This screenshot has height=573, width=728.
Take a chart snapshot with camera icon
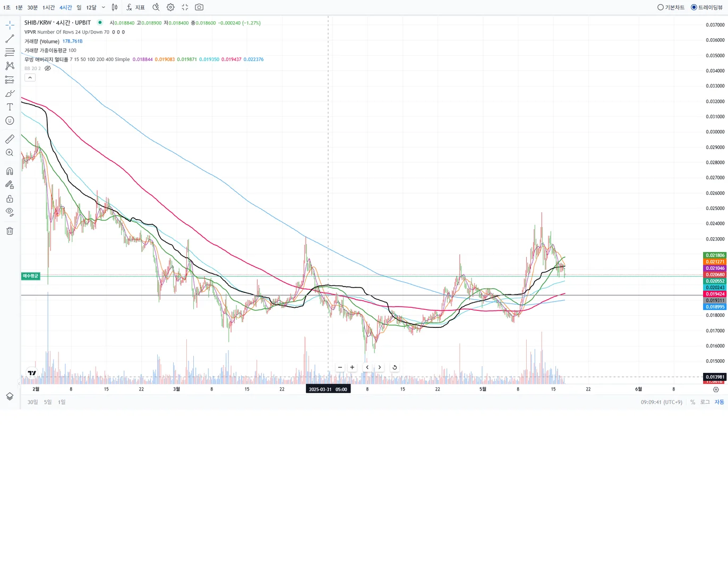click(x=199, y=7)
